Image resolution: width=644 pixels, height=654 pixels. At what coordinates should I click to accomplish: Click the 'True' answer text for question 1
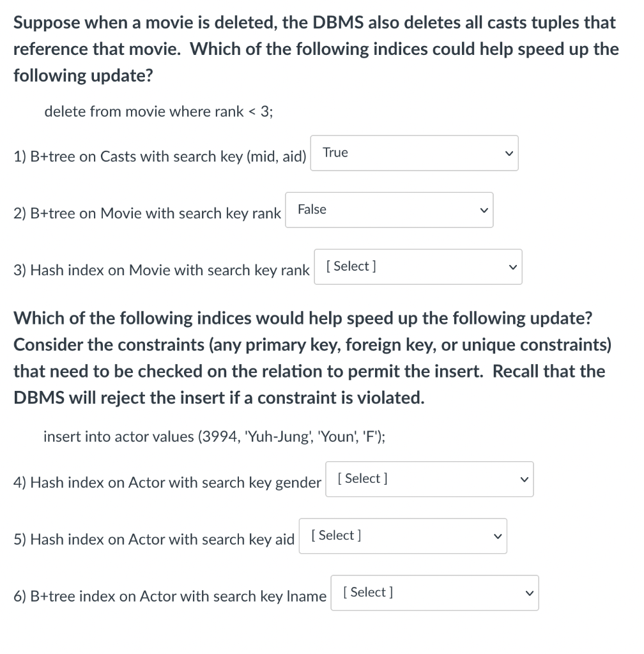point(335,153)
